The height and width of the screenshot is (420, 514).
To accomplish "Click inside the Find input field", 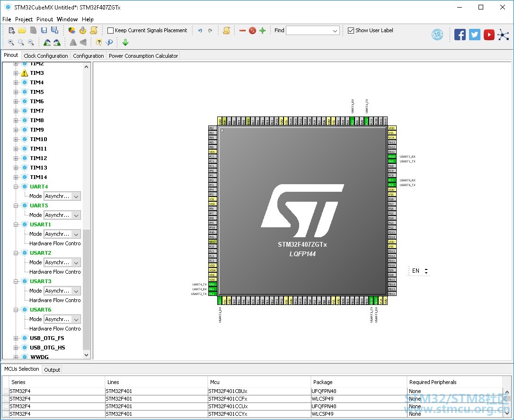I will coord(309,30).
